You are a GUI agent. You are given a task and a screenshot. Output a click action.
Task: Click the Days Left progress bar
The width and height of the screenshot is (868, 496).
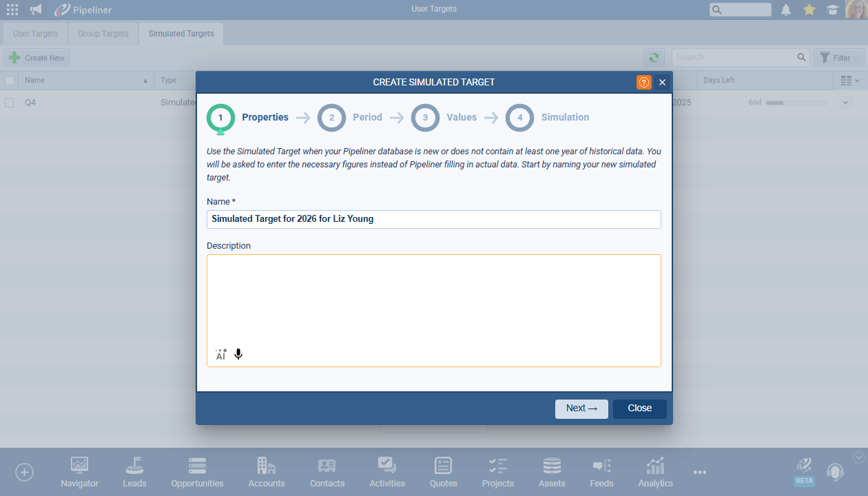pos(796,103)
